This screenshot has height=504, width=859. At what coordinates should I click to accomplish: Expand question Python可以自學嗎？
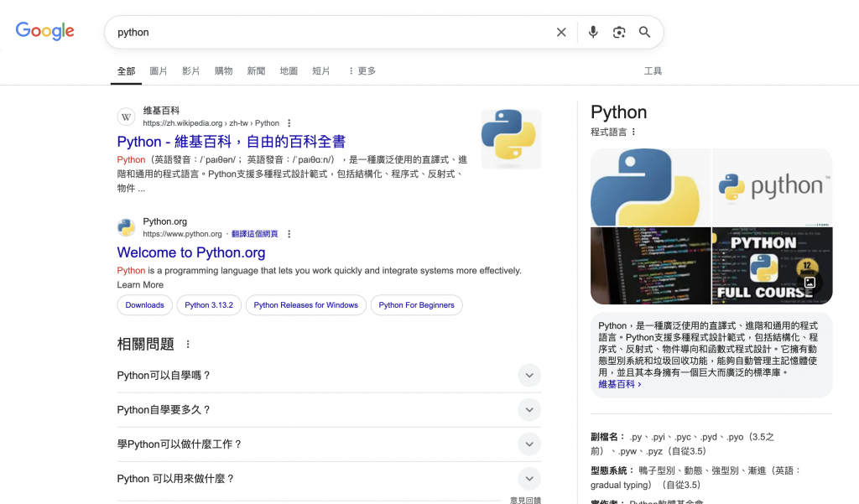[x=329, y=375]
